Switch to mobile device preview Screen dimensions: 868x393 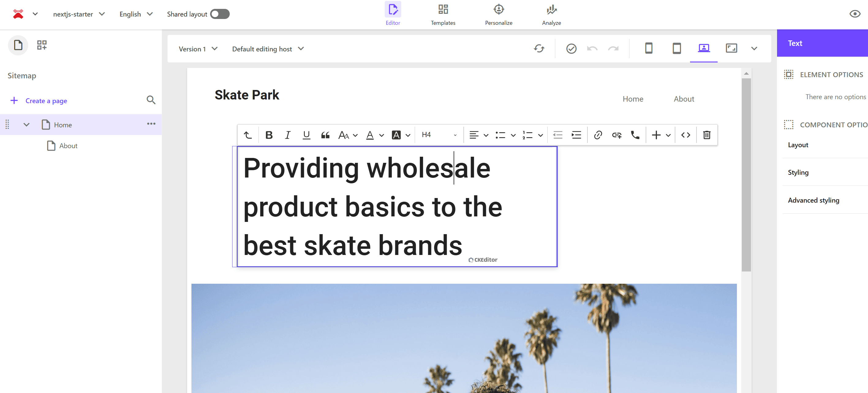649,48
